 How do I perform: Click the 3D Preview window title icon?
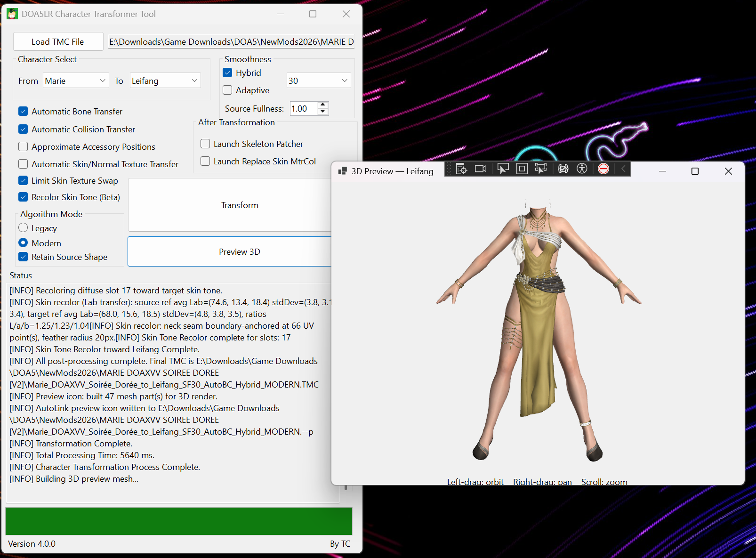343,171
